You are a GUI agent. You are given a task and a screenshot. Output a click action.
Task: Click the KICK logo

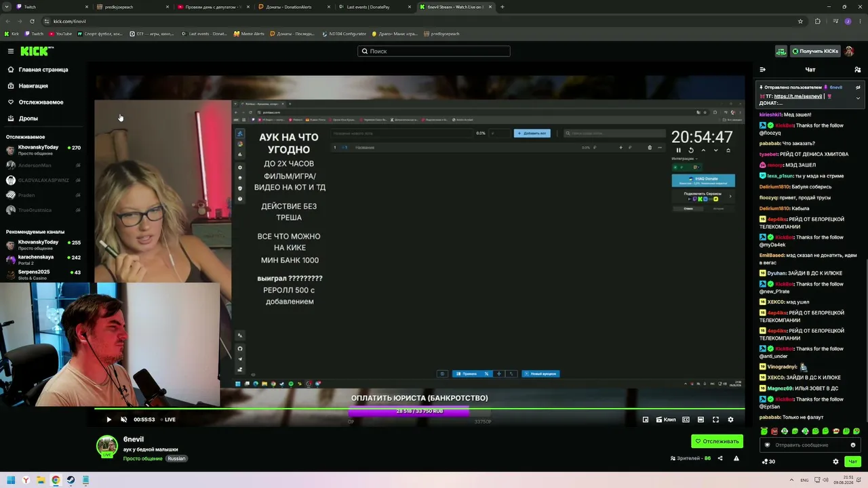[x=37, y=51]
